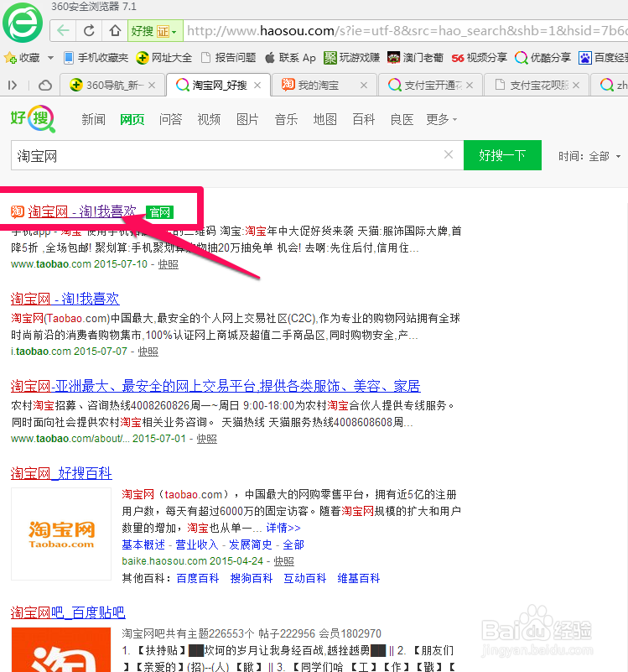Viewport: 628px width, 672px height.
Task: Open 淘宝网吧_百度贴吧 result
Action: 68,613
